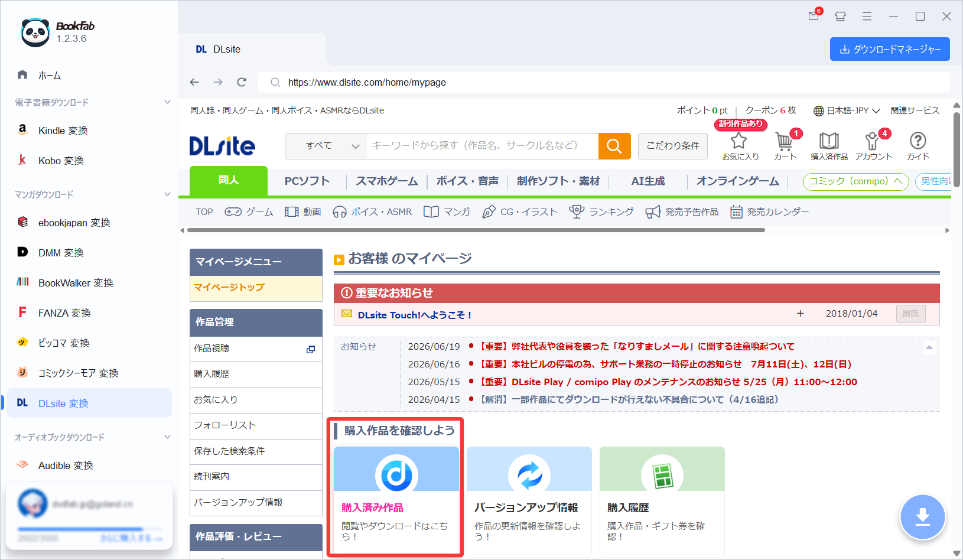Switch to 同人 tab
Screen dimensions: 963x560
(229, 181)
